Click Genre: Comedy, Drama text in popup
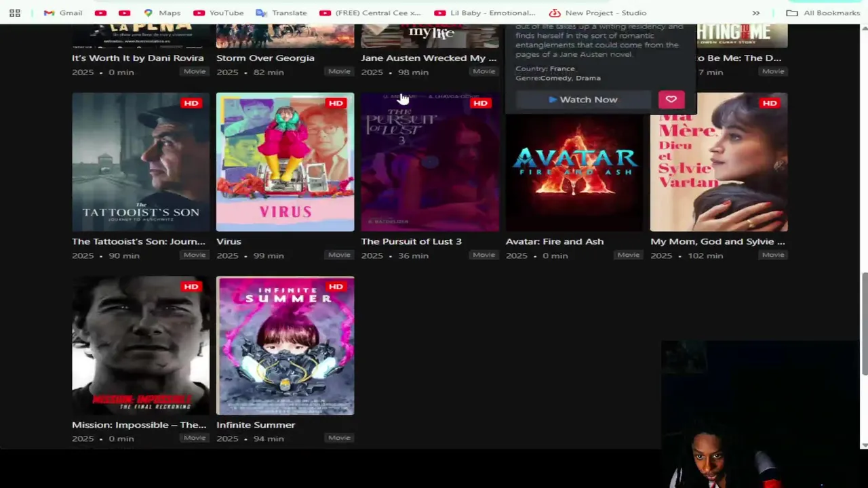The image size is (868, 488). point(558,78)
